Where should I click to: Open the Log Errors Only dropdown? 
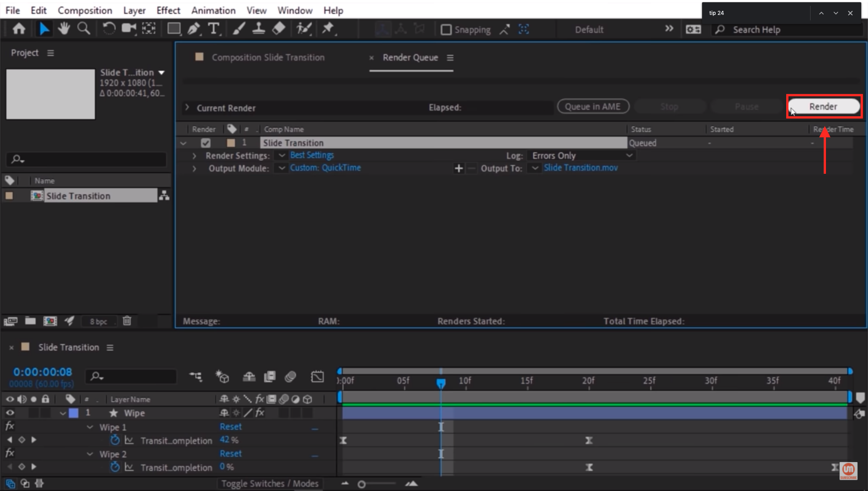coord(582,156)
